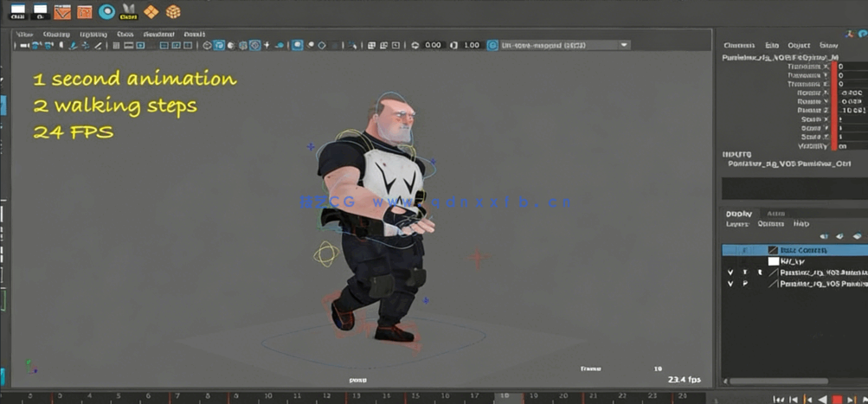
Task: Click the orange cube shelf icon
Action: (173, 11)
